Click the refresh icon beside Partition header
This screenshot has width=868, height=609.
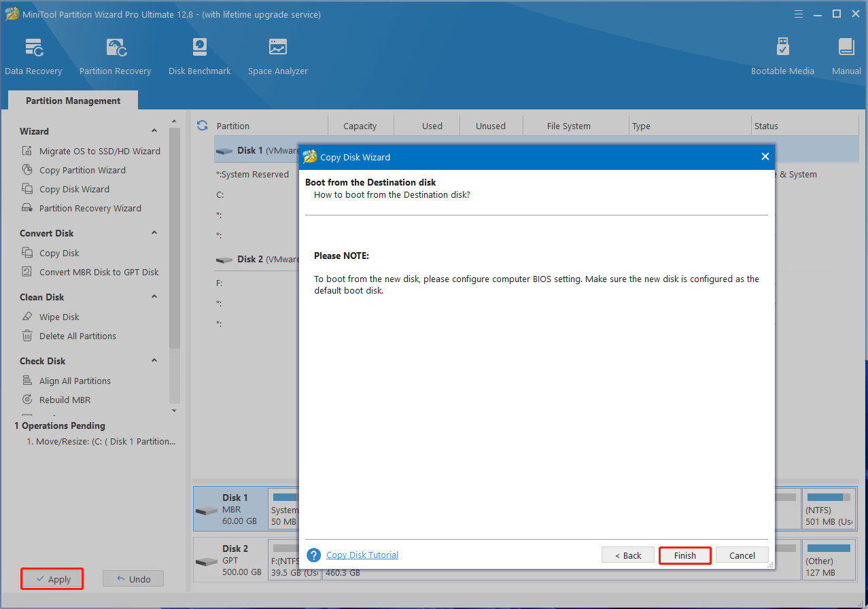pos(202,126)
